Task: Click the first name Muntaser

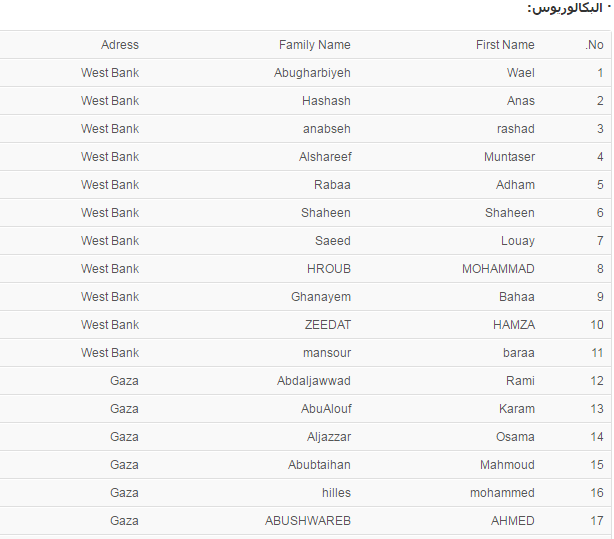Action: click(x=509, y=157)
